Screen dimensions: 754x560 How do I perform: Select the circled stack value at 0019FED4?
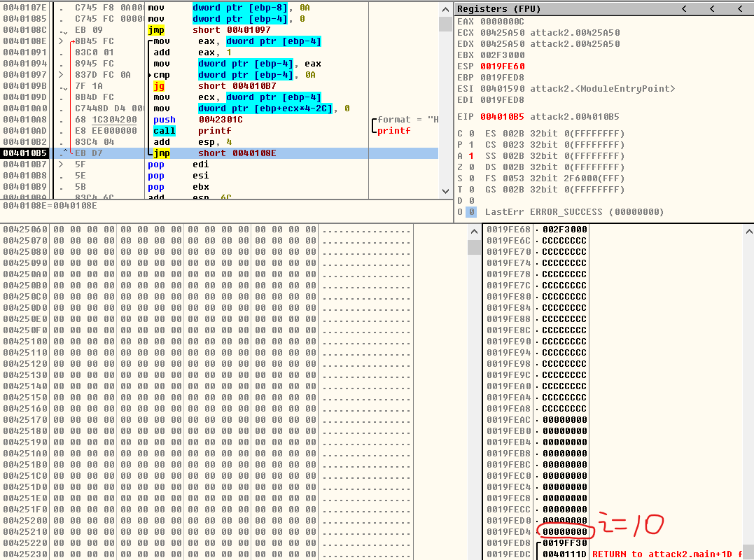[x=565, y=532]
